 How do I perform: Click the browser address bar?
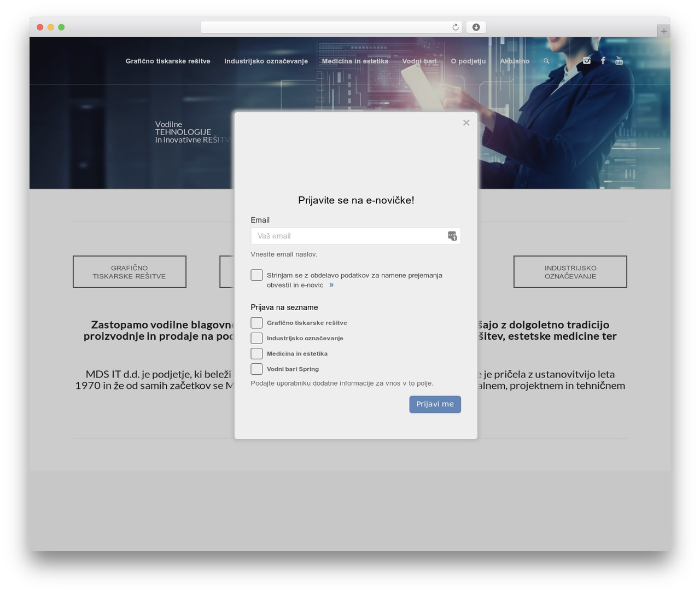pos(331,27)
